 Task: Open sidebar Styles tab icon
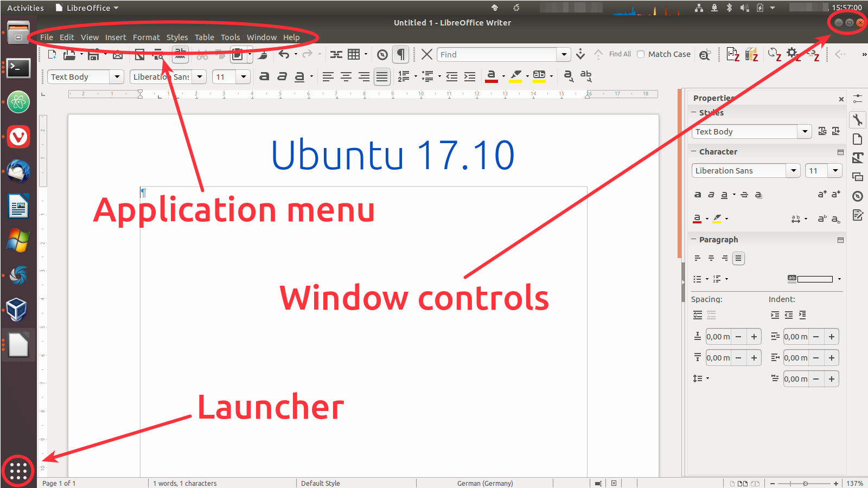(x=858, y=158)
